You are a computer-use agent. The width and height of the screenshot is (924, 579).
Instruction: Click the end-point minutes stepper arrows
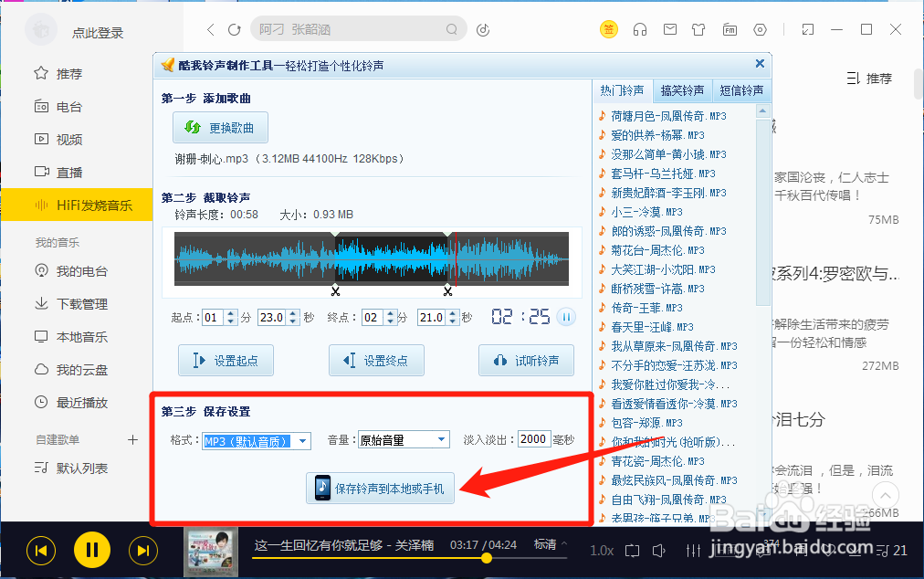[390, 317]
